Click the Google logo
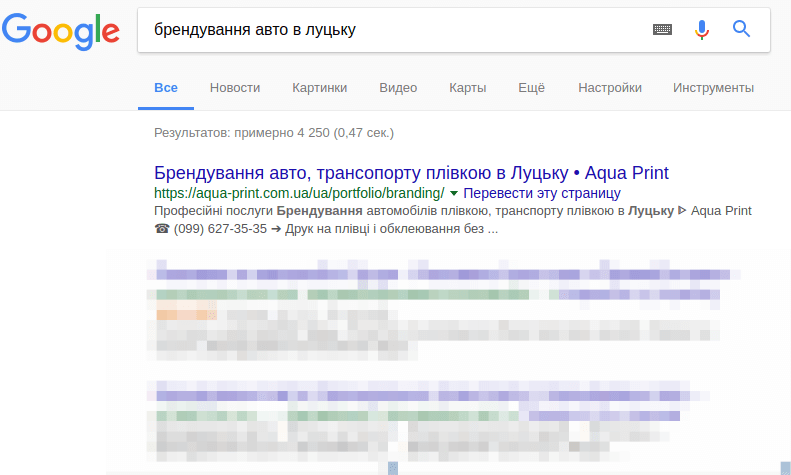This screenshot has height=475, width=791. (61, 31)
